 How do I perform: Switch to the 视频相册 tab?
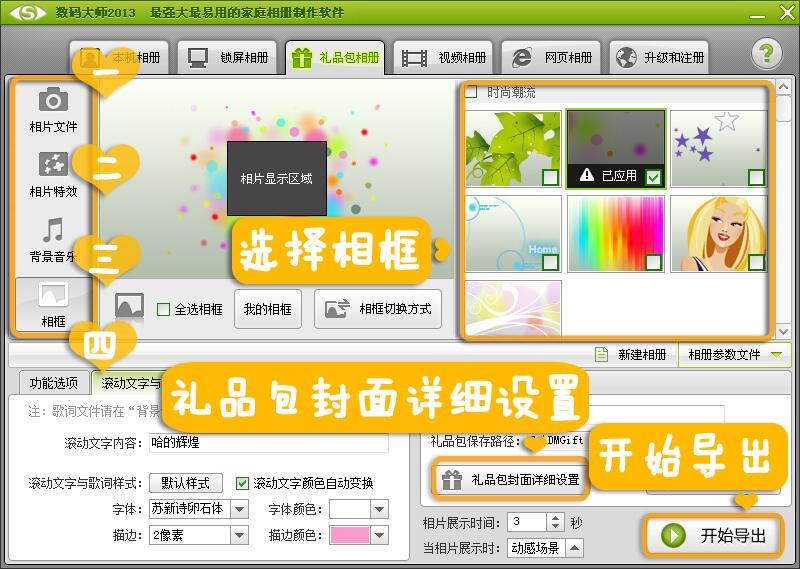coord(443,57)
